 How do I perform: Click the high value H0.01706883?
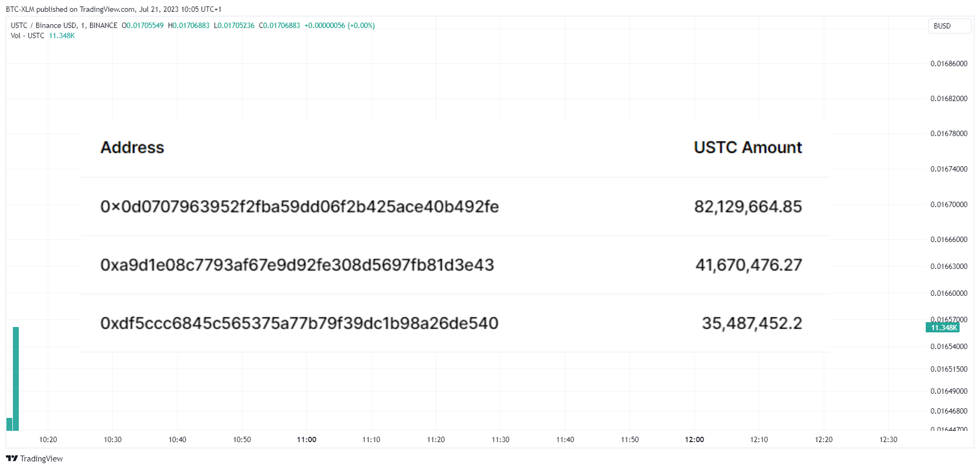point(189,25)
